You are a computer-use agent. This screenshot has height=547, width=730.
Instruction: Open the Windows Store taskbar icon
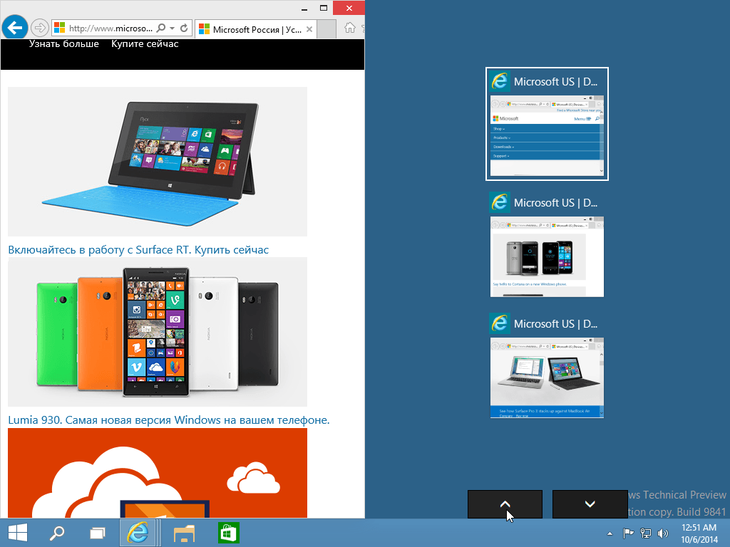[x=229, y=532]
